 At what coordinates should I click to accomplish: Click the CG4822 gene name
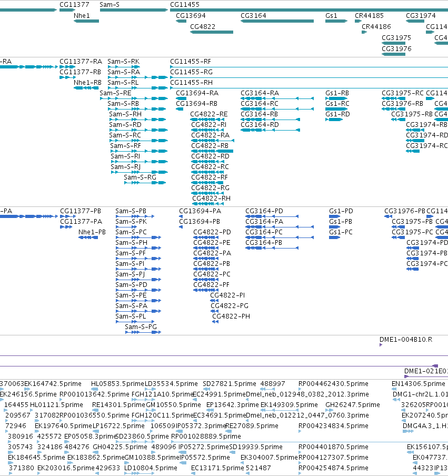(203, 27)
